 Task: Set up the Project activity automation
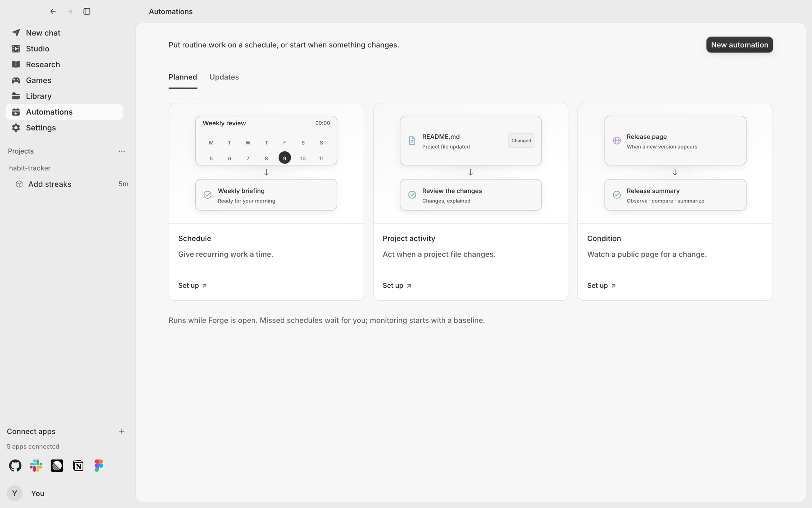397,286
